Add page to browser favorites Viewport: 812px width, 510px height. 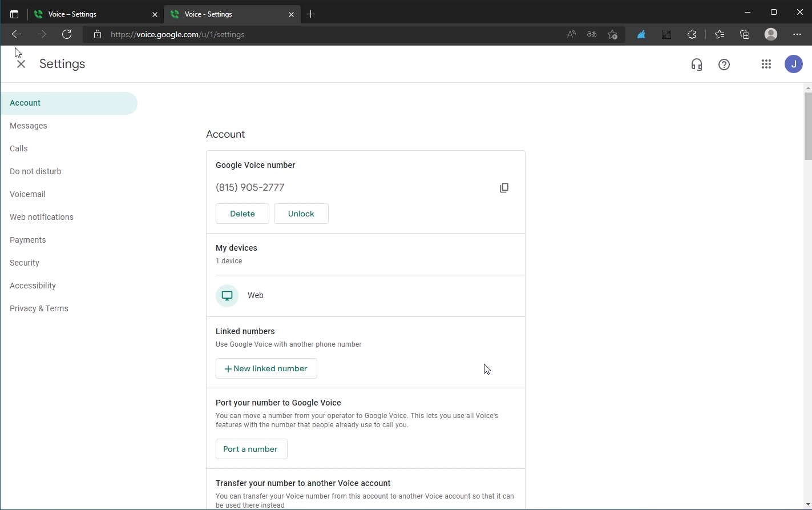tap(612, 34)
